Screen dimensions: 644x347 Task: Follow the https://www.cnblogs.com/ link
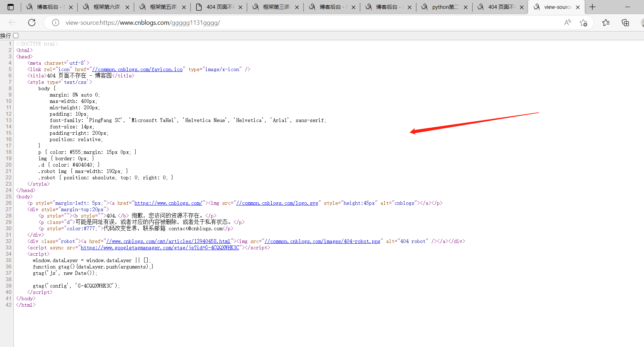168,203
